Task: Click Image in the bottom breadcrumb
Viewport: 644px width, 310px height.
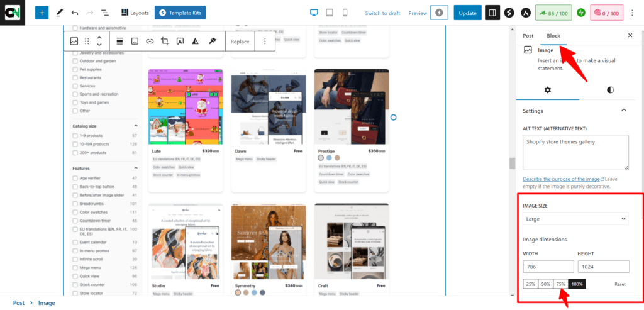Action: click(x=47, y=303)
